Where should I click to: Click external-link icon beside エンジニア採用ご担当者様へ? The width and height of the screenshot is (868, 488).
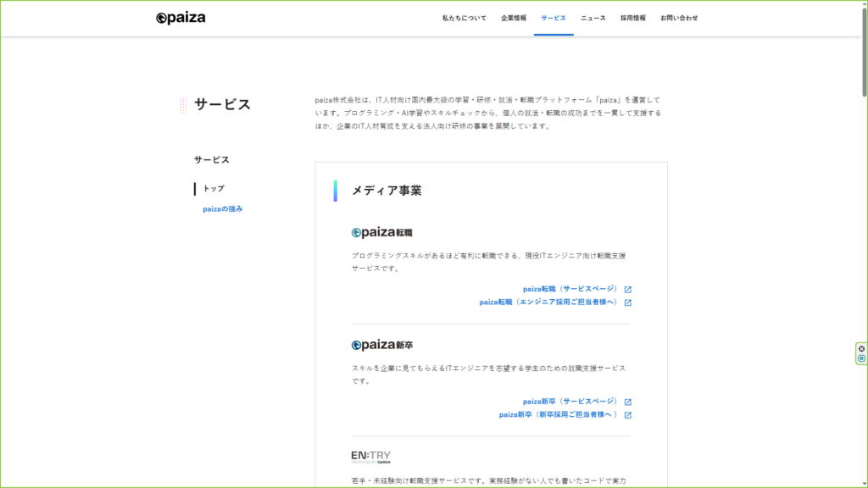628,302
